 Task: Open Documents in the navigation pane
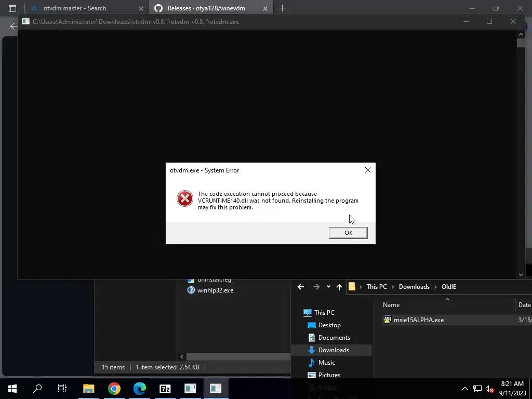pyautogui.click(x=334, y=338)
